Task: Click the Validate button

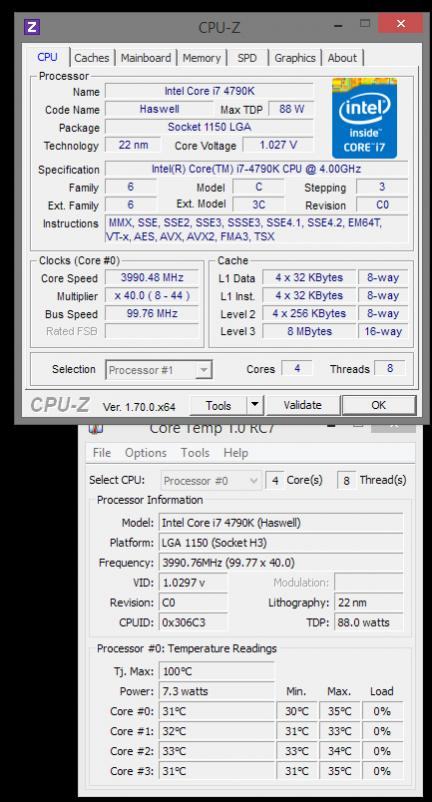Action: (x=303, y=405)
